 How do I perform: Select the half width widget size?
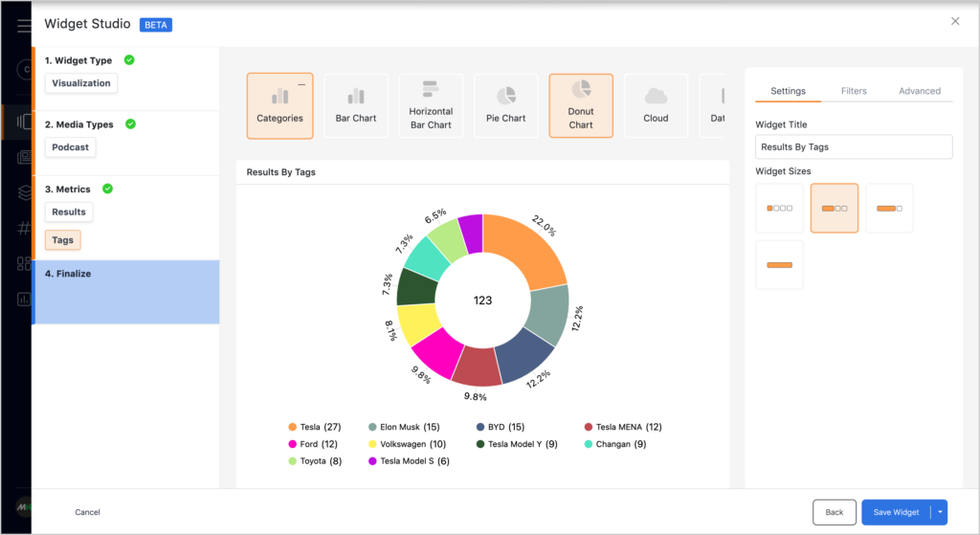tap(835, 208)
